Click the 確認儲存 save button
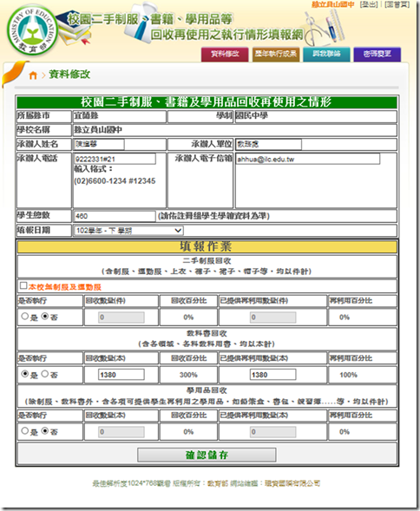Viewport: 420px width, 511px height. (207, 455)
